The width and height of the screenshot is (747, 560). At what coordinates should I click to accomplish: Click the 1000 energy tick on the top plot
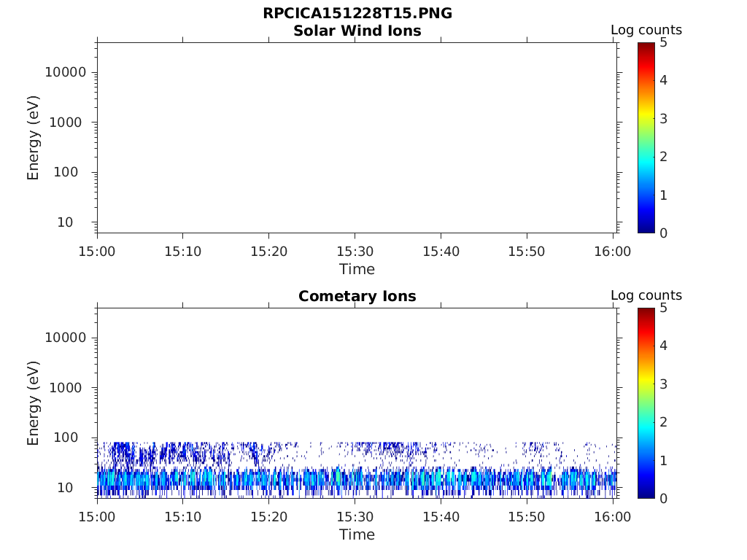tap(66, 122)
